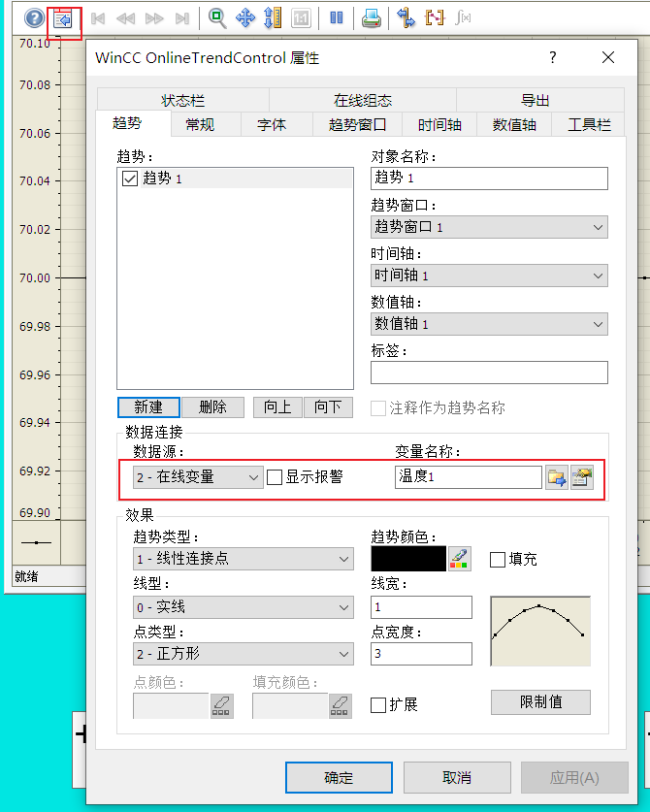Open the configuration dialog toolbar icon
Screen dimensions: 650x812
(63, 19)
